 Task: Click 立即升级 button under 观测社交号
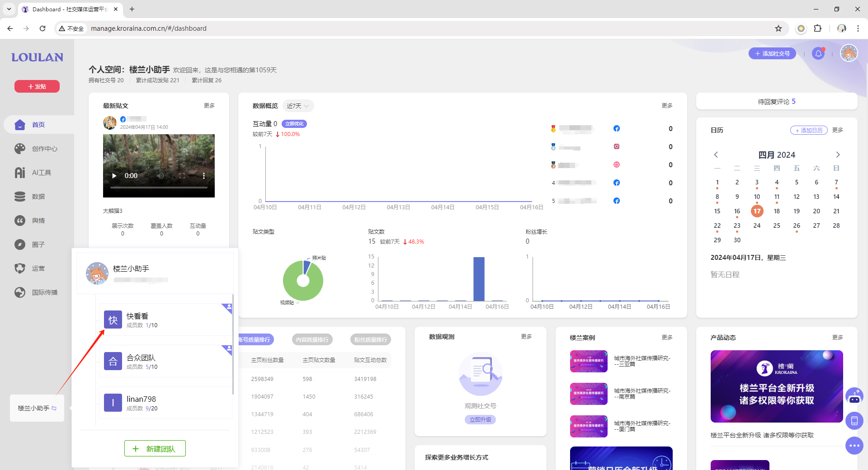click(x=480, y=419)
